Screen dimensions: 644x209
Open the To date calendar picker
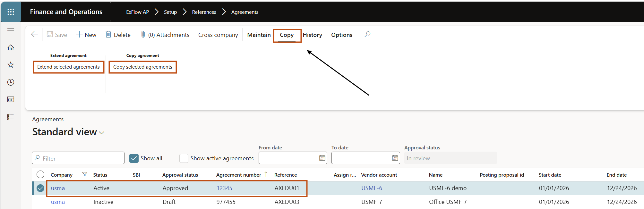click(395, 158)
